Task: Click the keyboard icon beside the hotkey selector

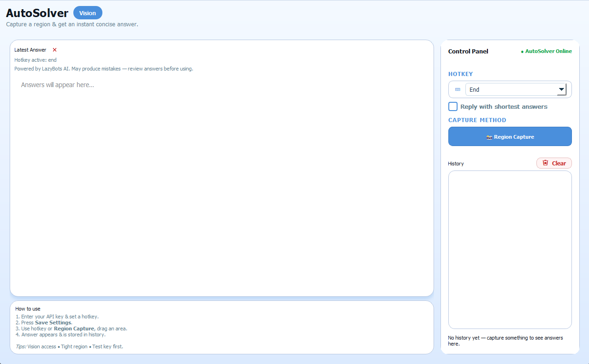Action: [458, 89]
